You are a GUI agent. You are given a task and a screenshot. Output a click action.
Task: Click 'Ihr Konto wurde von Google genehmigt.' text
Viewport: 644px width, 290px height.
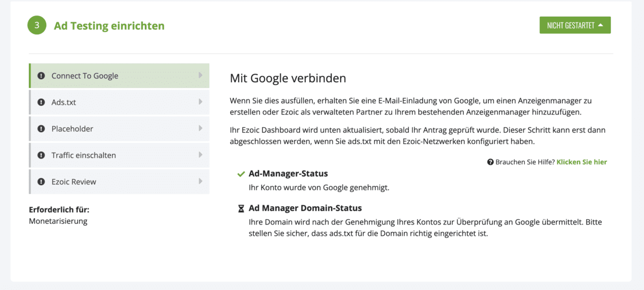click(x=319, y=188)
